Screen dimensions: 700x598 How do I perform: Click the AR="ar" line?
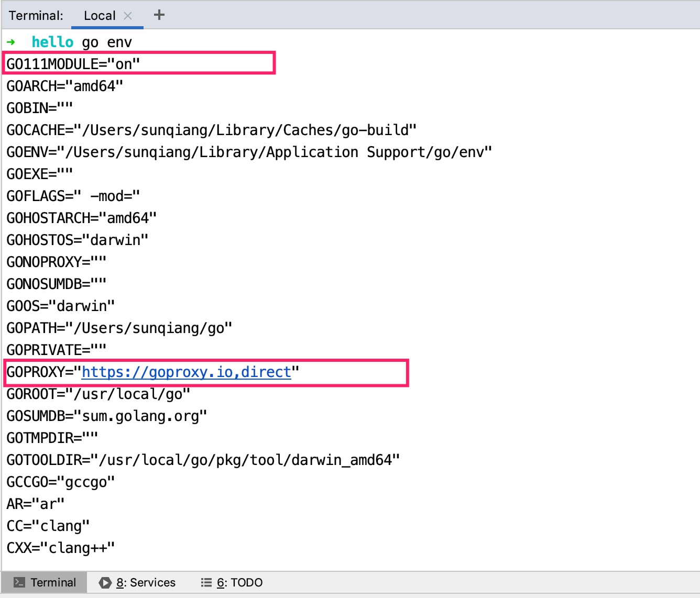(36, 504)
